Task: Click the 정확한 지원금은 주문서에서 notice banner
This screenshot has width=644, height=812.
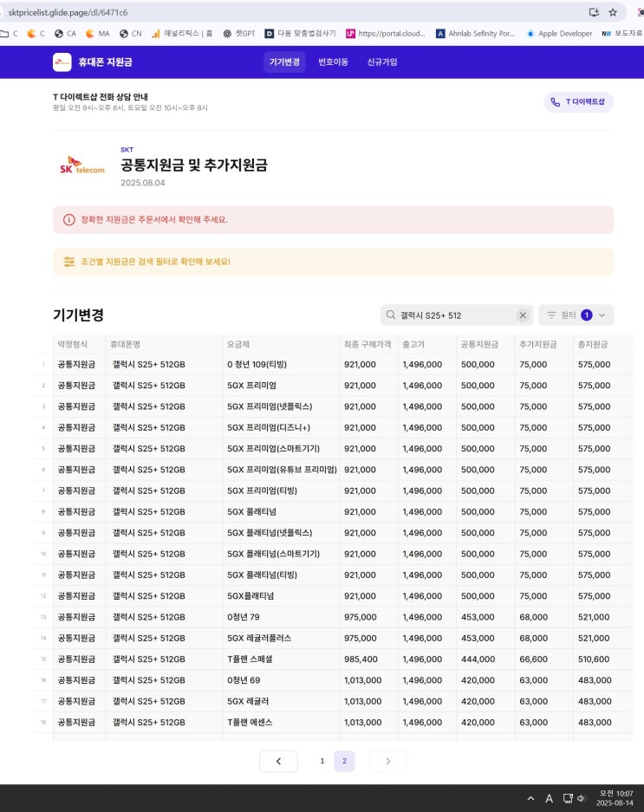Action: 333,219
